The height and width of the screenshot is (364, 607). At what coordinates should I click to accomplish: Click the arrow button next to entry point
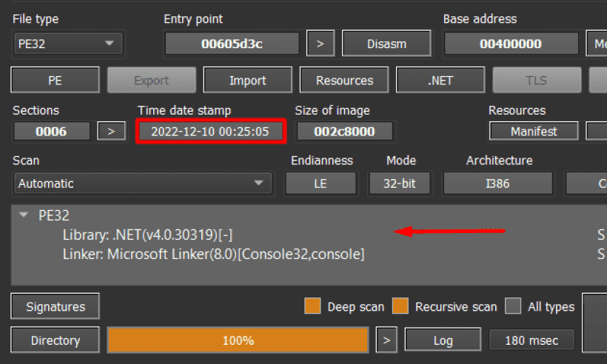click(x=320, y=44)
